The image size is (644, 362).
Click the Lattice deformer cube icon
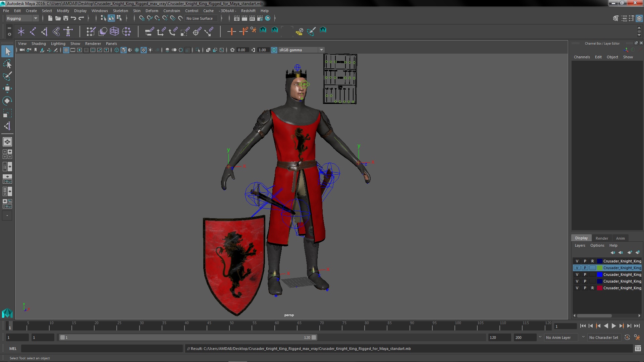[114, 32]
